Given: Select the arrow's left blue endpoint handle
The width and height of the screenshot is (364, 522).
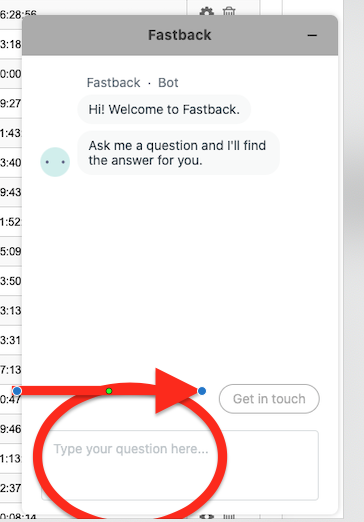Looking at the screenshot, I should [x=17, y=391].
